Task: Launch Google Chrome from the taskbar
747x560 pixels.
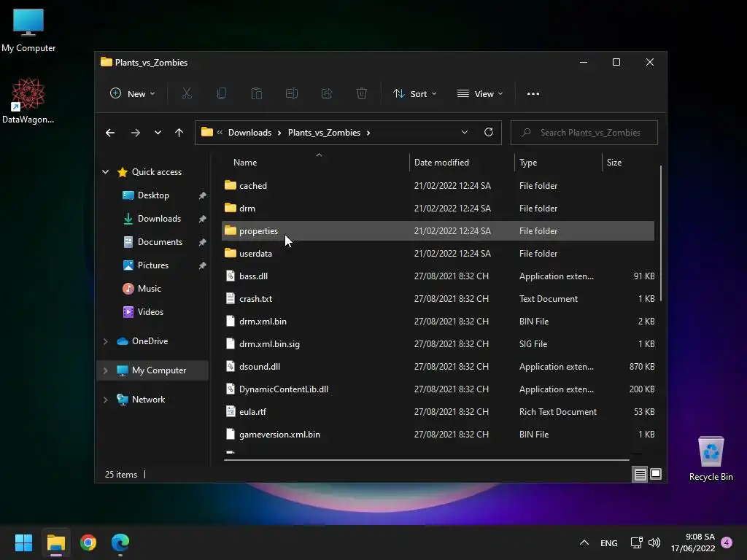Action: (x=88, y=542)
